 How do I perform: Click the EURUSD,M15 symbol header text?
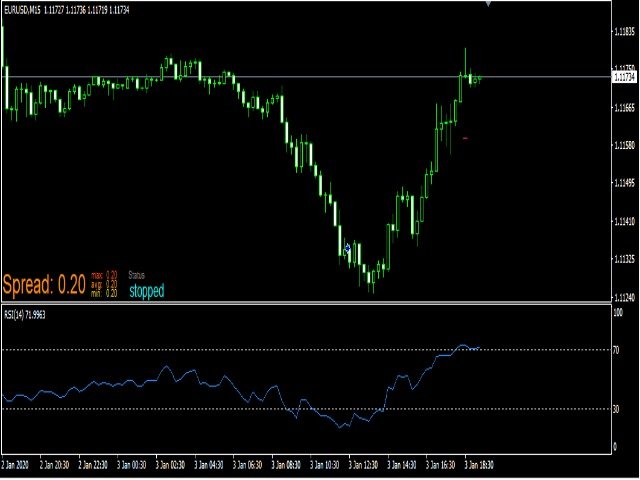22,11
